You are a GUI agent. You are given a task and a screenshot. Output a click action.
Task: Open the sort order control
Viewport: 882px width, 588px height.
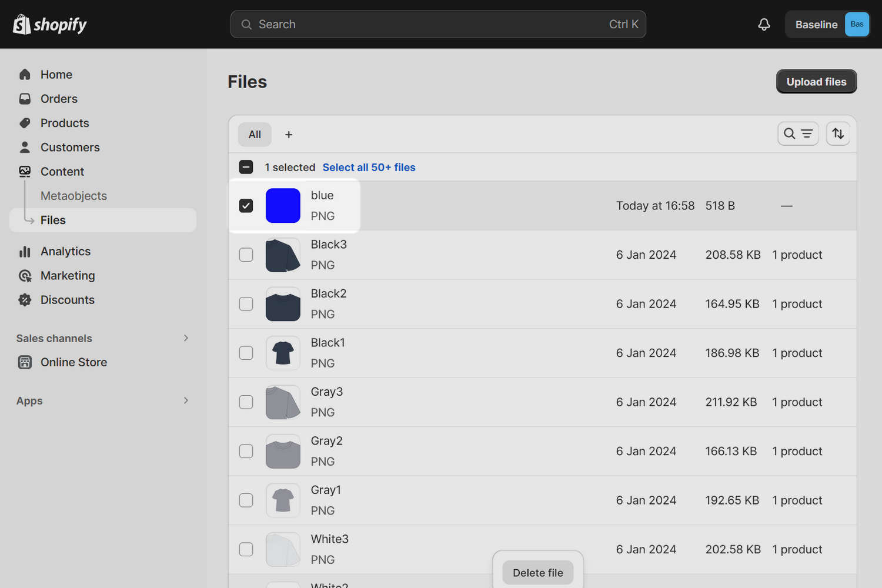[x=837, y=133]
